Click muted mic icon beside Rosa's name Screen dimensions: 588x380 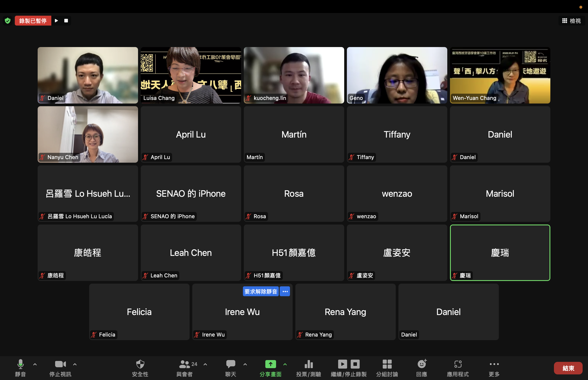pyautogui.click(x=249, y=216)
